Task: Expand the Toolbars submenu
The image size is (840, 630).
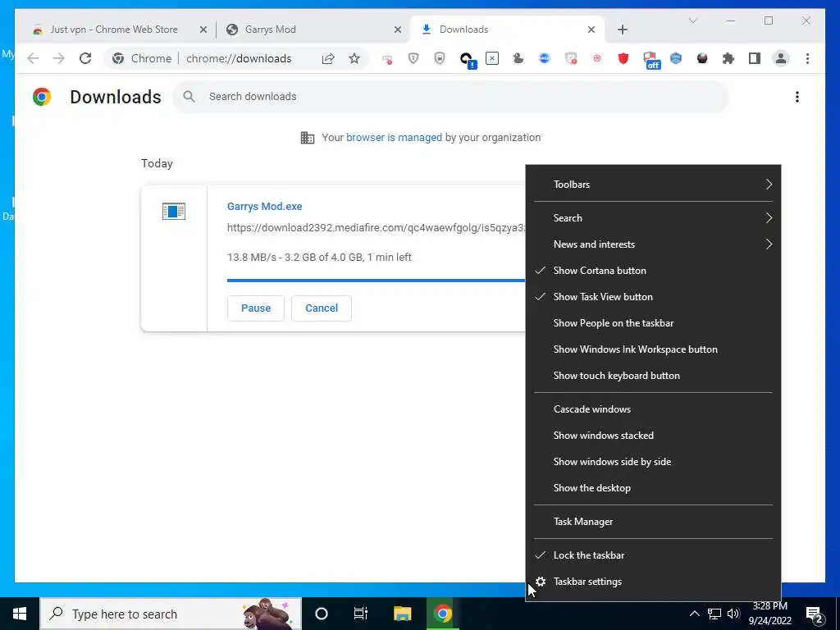Action: 653,185
